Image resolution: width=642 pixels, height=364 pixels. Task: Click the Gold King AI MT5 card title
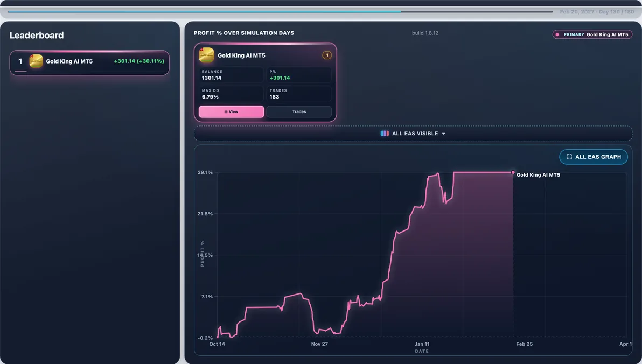[x=241, y=55]
